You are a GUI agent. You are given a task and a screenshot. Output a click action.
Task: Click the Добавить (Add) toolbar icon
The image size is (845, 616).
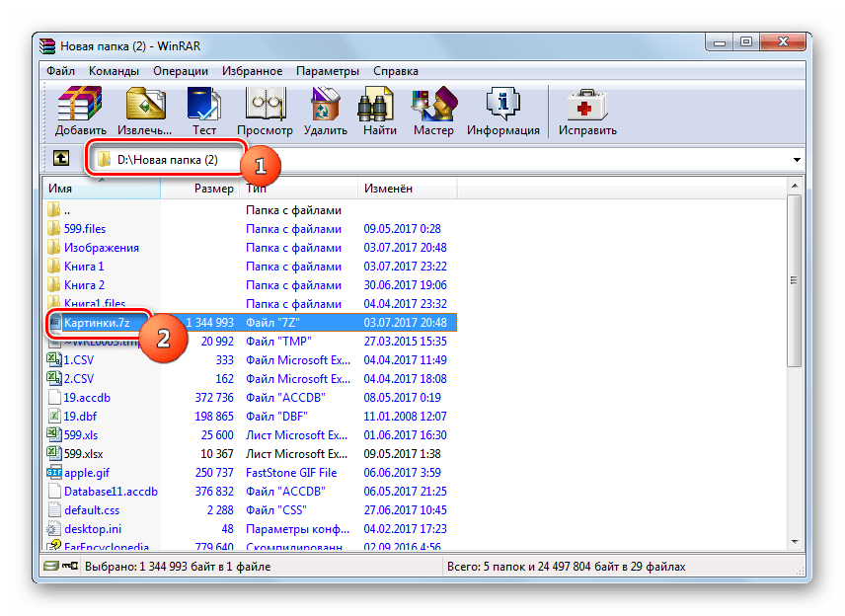(x=80, y=103)
